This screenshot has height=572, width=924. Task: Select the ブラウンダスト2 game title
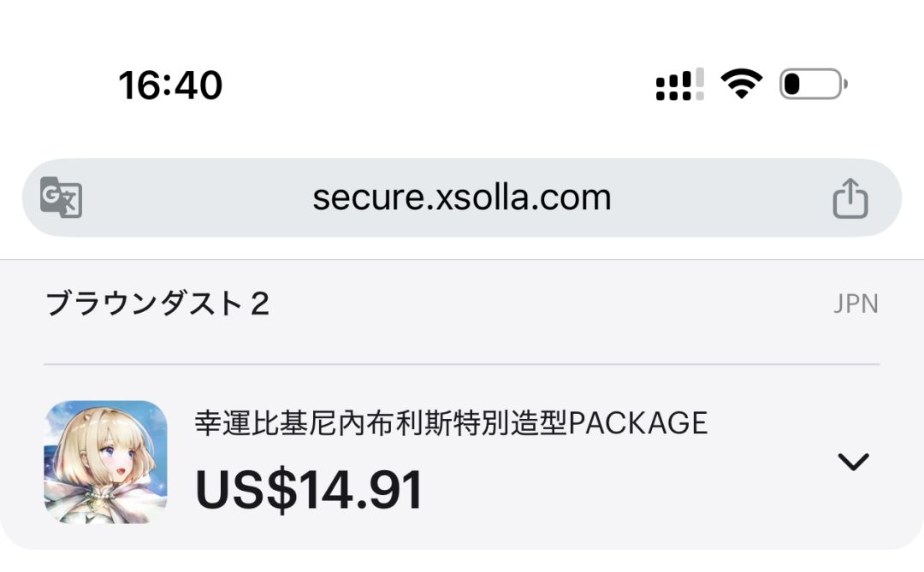click(x=157, y=304)
